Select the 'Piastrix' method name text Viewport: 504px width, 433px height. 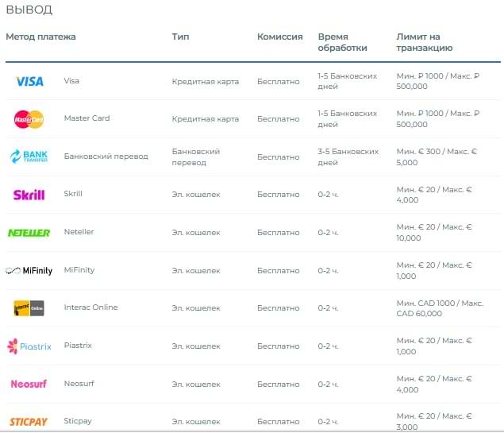coord(78,345)
